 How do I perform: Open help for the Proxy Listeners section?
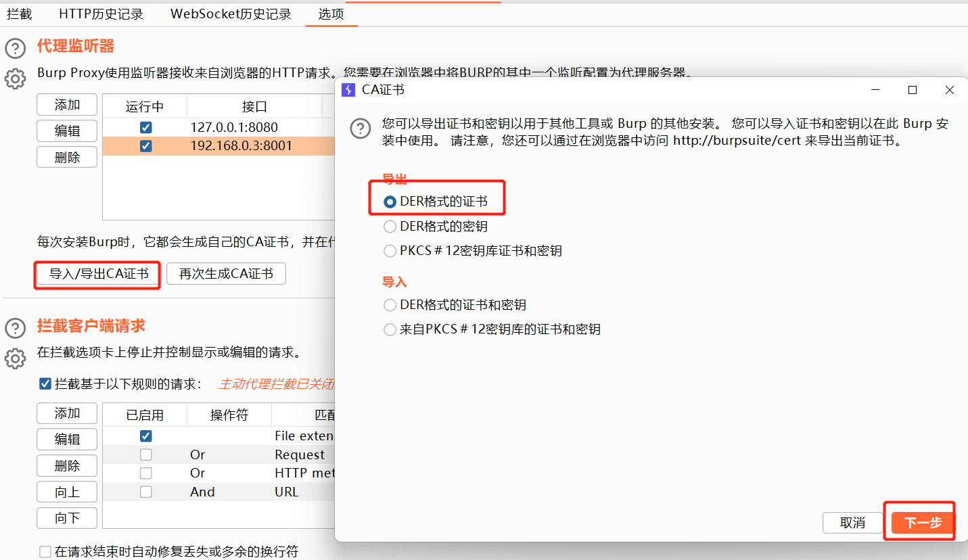tap(15, 49)
